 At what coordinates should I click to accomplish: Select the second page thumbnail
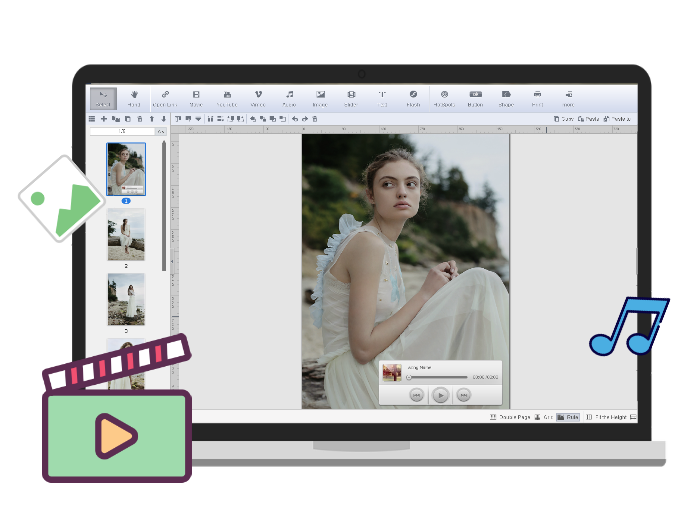point(126,235)
